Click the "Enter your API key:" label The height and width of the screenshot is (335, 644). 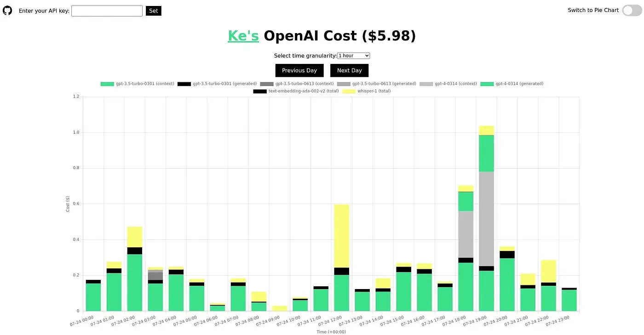[x=44, y=11]
